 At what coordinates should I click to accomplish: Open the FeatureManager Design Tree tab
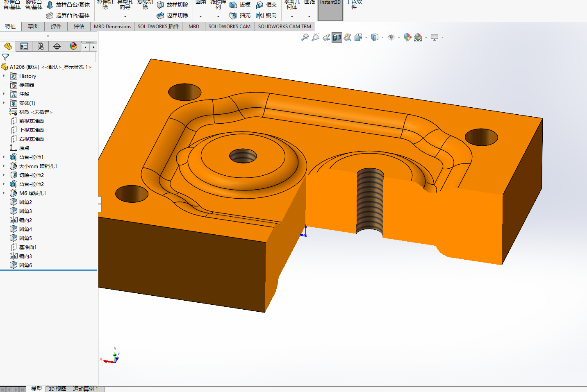(8, 46)
